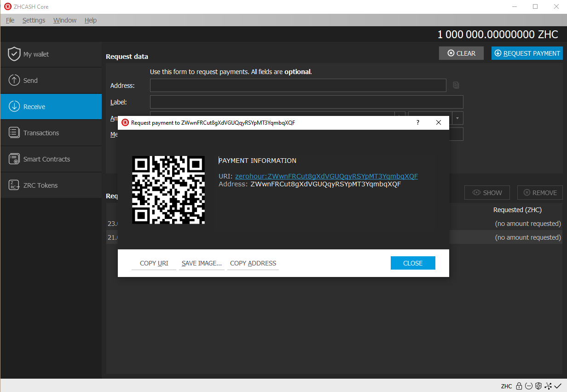Screen dimensions: 567x392
Task: Click the network connections status icon
Action: click(548, 386)
